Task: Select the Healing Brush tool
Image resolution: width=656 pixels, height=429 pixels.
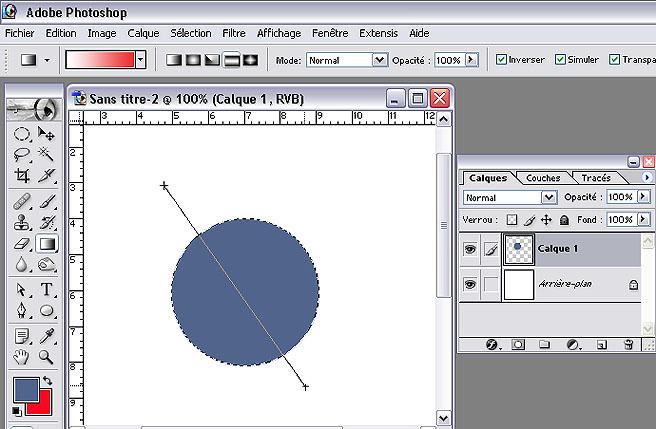Action: [x=22, y=201]
